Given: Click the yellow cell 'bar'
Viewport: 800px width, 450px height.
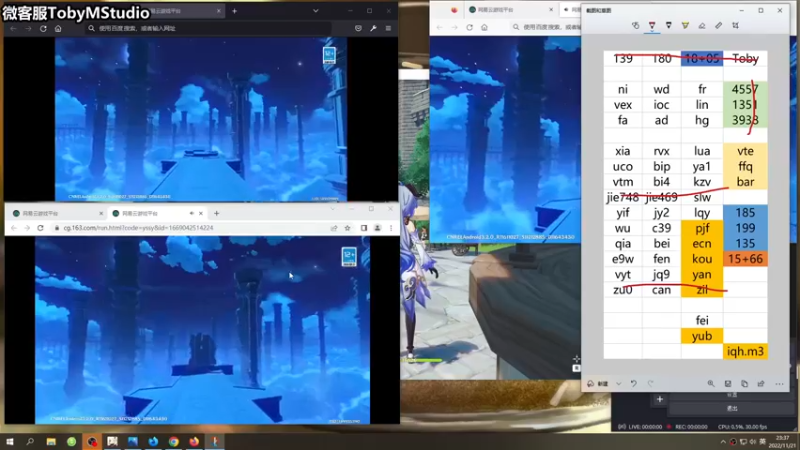Looking at the screenshot, I should click(x=745, y=182).
